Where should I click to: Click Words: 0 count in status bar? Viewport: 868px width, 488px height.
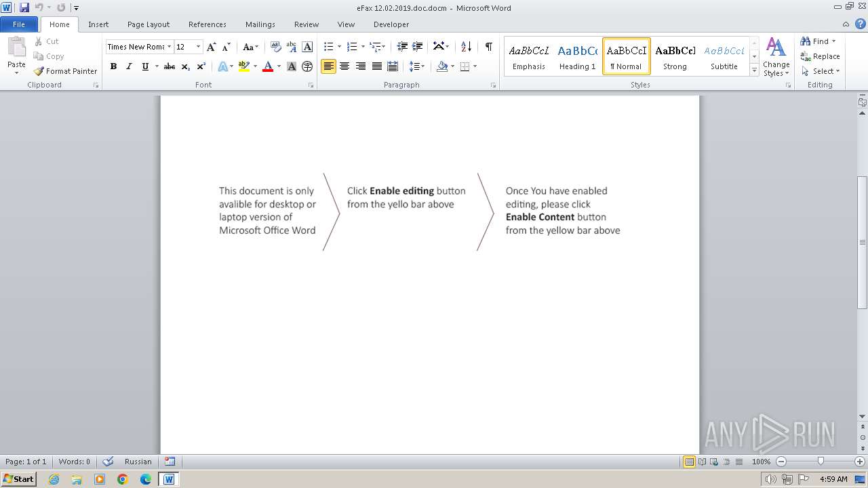[75, 462]
